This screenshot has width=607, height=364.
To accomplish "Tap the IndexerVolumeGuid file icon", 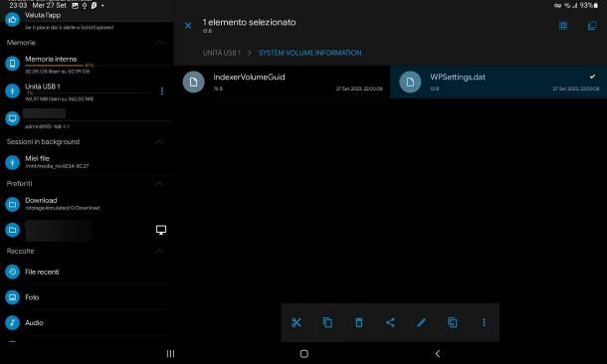I will point(194,82).
